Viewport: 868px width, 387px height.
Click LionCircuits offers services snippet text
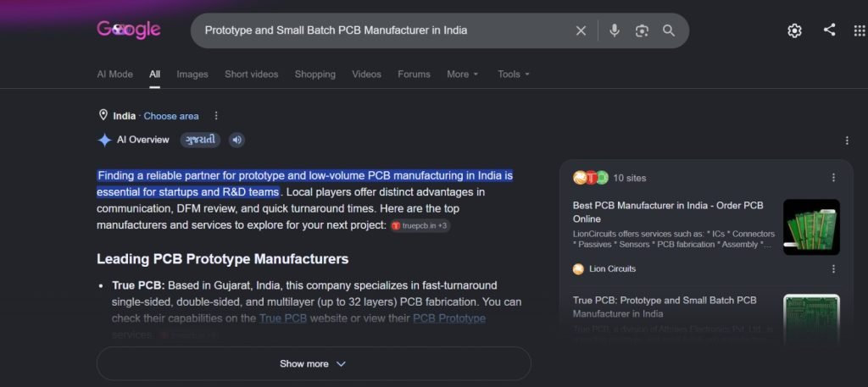[x=674, y=239]
